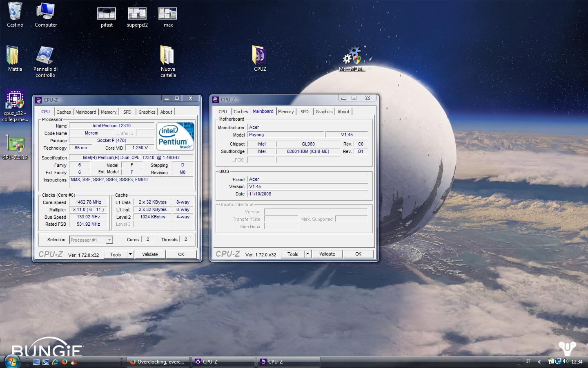Switch to Mainboard tab in left CPU-Z window
588x368 pixels.
pos(86,112)
